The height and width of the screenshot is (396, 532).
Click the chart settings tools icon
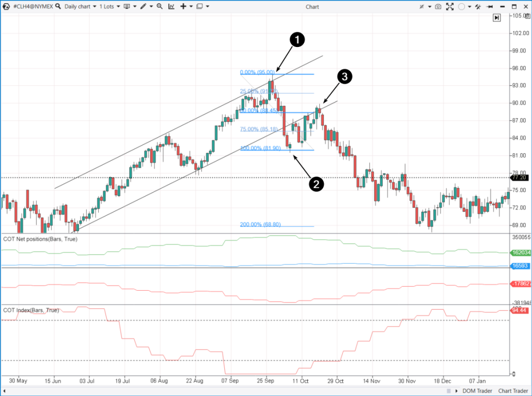pyautogui.click(x=478, y=7)
